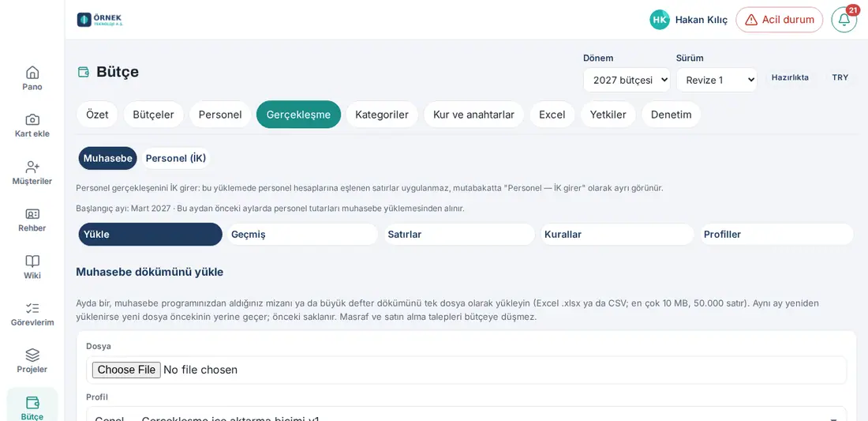Click the HK user avatar
Image resolution: width=868 pixels, height=421 pixels.
660,20
